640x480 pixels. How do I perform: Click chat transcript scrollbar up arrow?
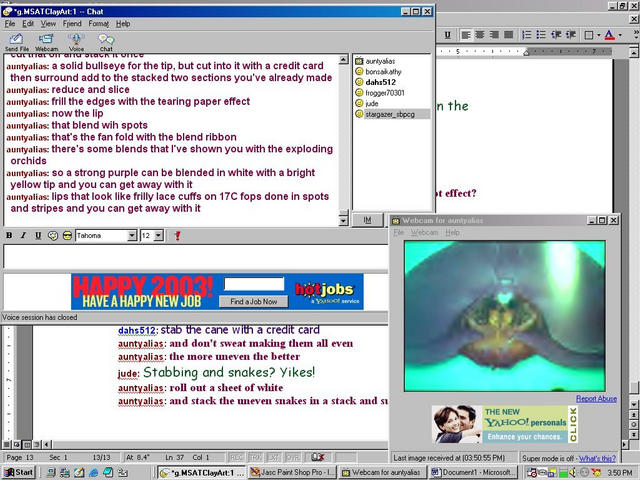click(x=344, y=60)
